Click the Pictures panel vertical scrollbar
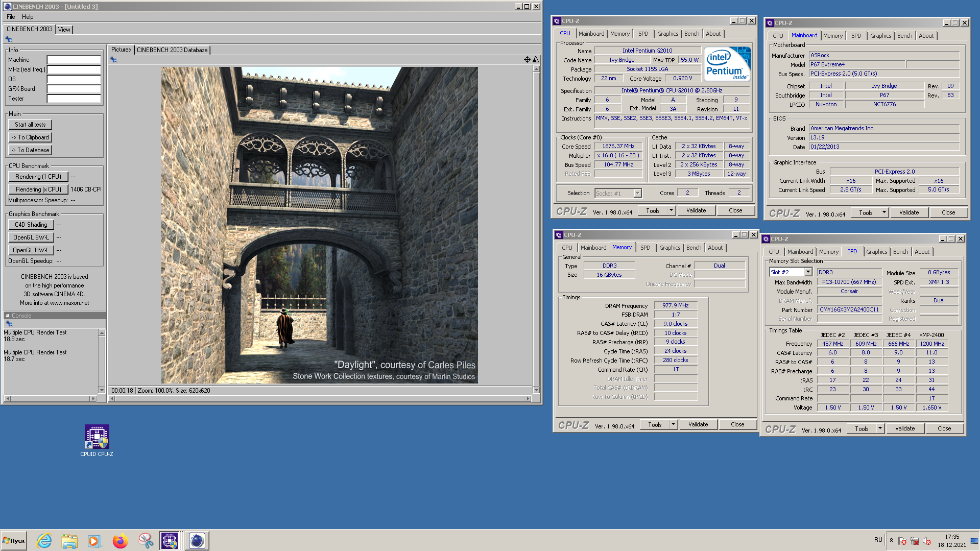980x551 pixels. [536, 229]
